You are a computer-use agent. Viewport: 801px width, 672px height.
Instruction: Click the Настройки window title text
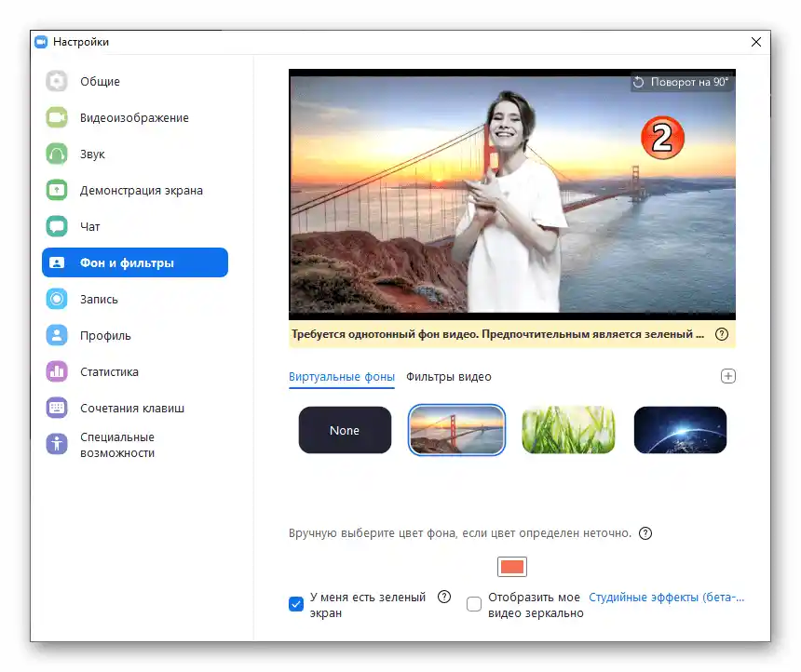pos(81,42)
